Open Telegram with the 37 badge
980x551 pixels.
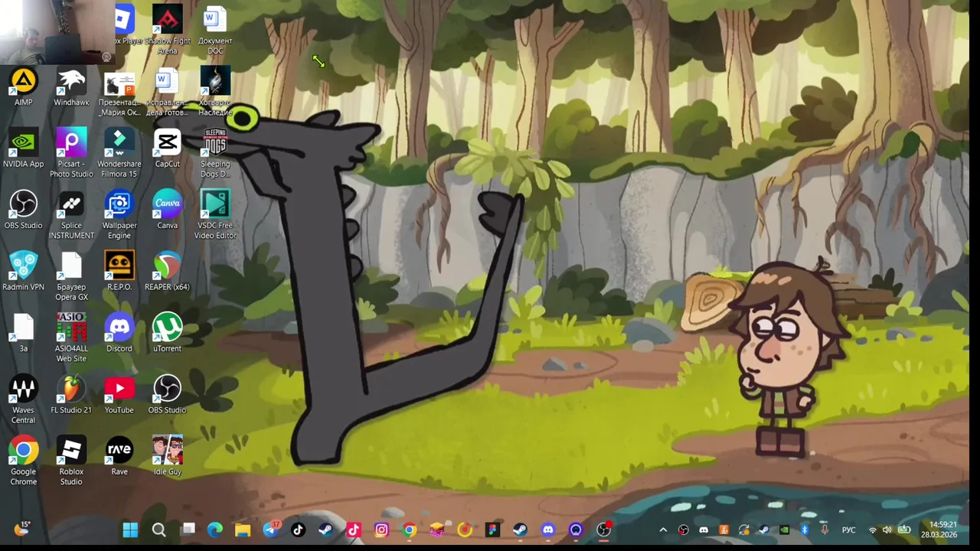pos(271,530)
